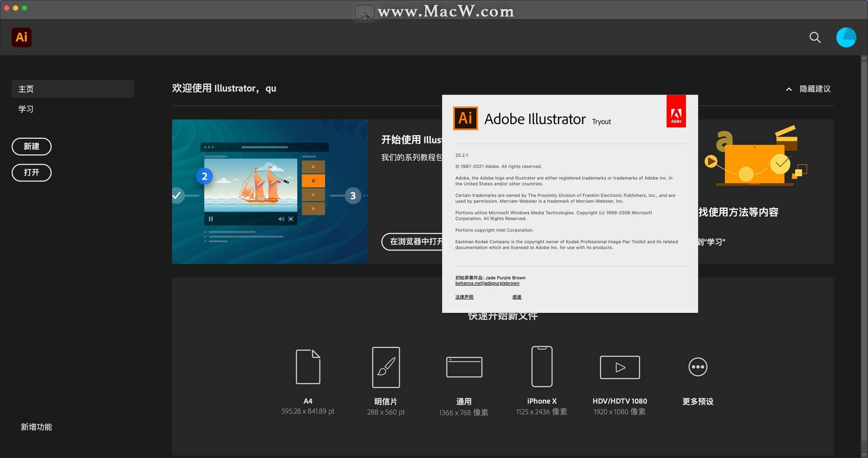Choose the 明信片 postcard preset icon

[x=386, y=367]
